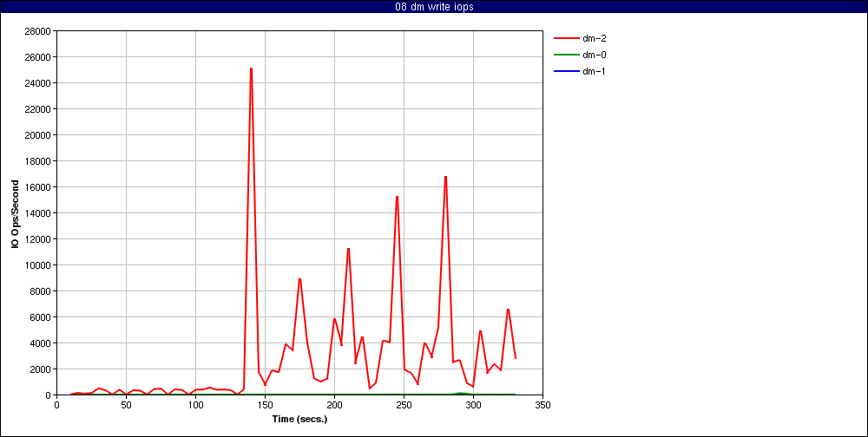
Task: Click the 16000 y-axis label
Action: tap(39, 187)
